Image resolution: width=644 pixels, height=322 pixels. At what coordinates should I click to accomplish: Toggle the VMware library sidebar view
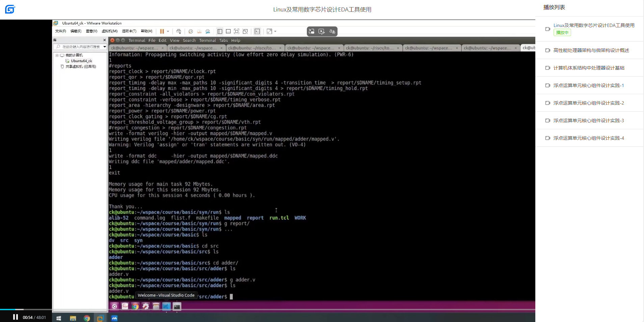[220, 31]
